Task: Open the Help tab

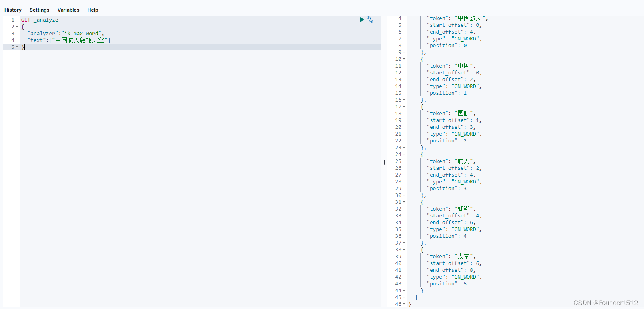Action: coord(93,10)
